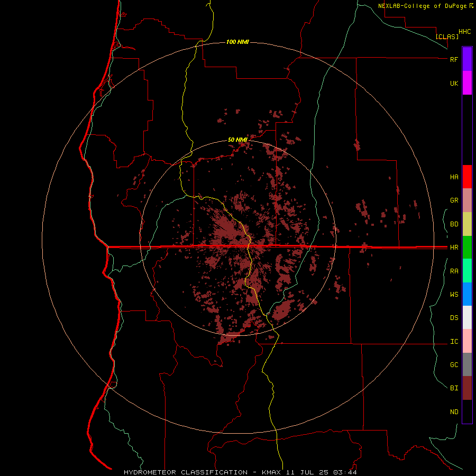This screenshot has height=476, width=476.
Task: Click the black ND legend swatch
Action: click(x=467, y=411)
